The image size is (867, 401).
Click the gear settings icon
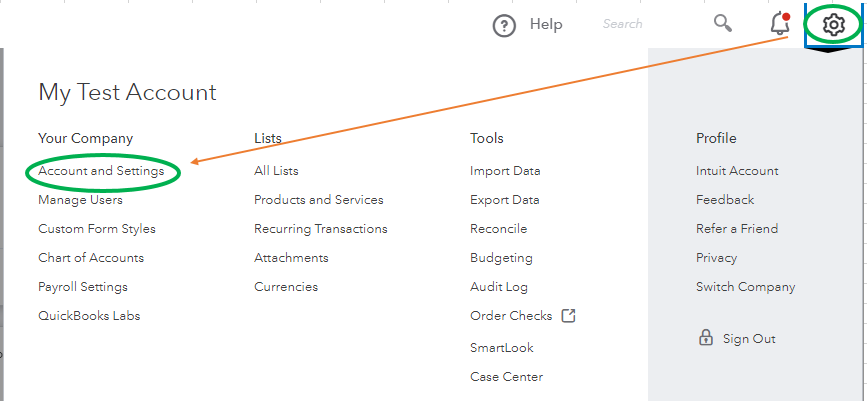coord(833,24)
